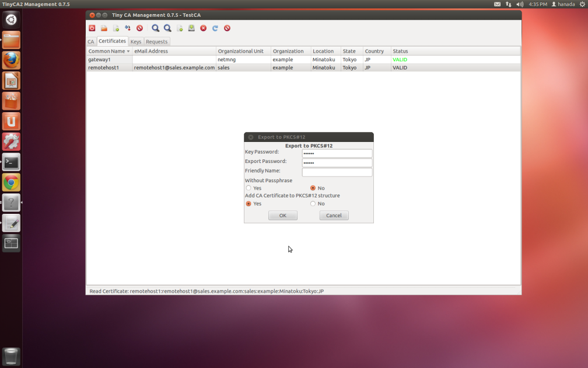This screenshot has width=588, height=368.
Task: Click the red power Quit icon in toolbar
Action: pos(92,28)
